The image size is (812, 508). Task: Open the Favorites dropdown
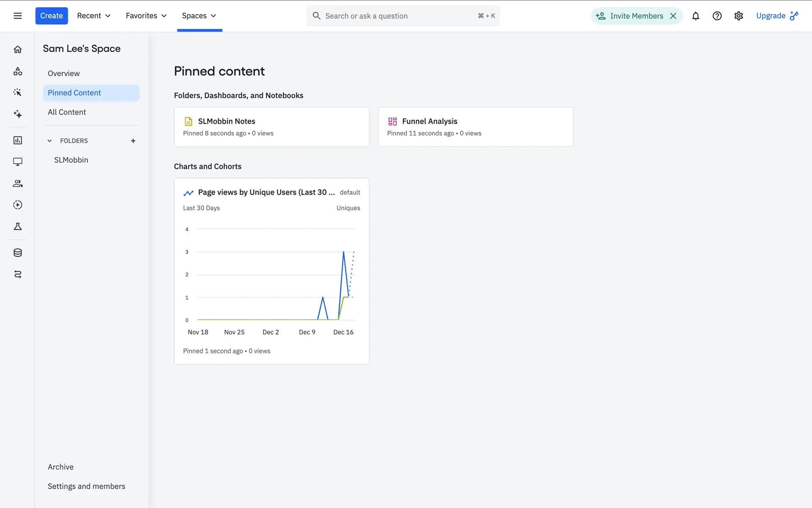point(146,16)
